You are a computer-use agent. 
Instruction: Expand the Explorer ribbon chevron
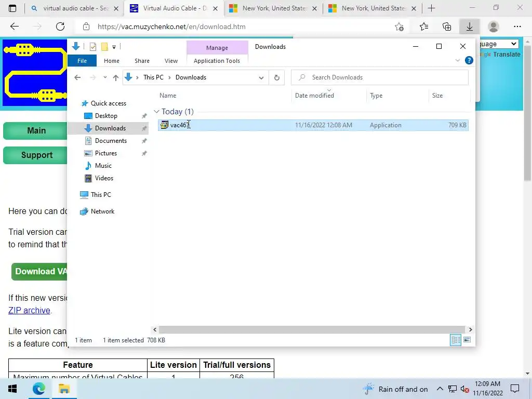pyautogui.click(x=457, y=60)
